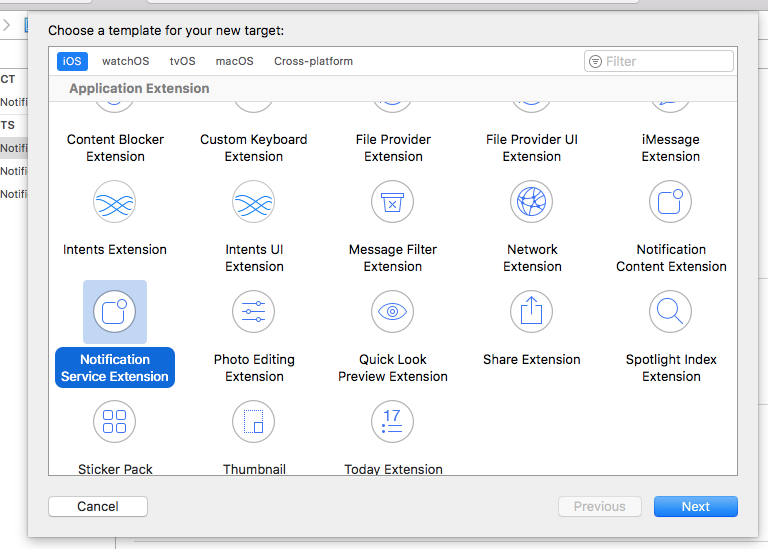Select the Custom Keyboard Extension label

254,148
